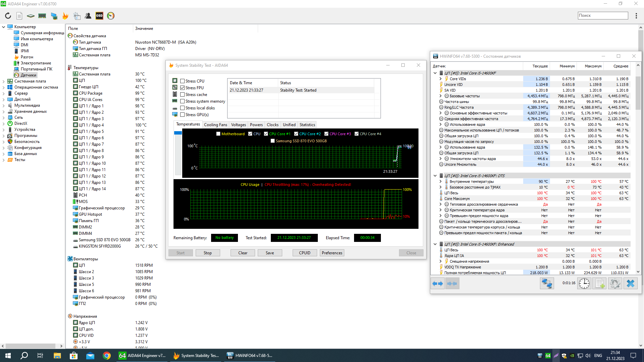Enable Stress local disks checkbox
Screen dimensions: 644x362
(183, 108)
